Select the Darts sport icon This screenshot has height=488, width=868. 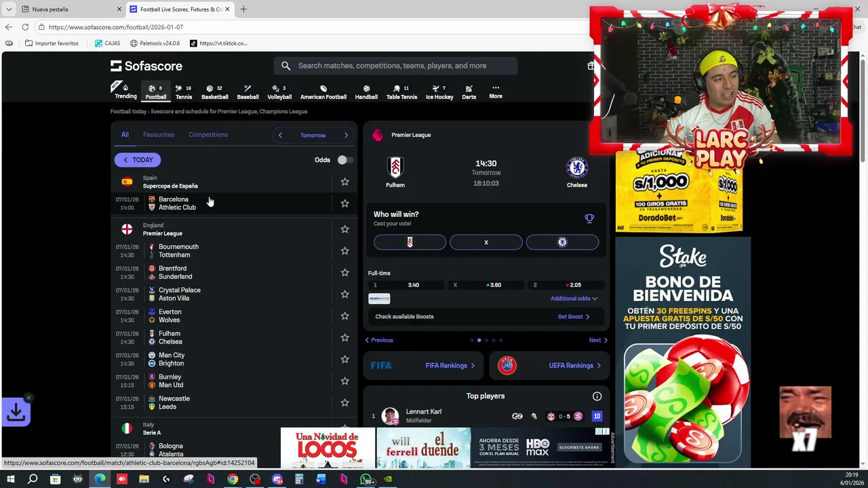(x=469, y=92)
